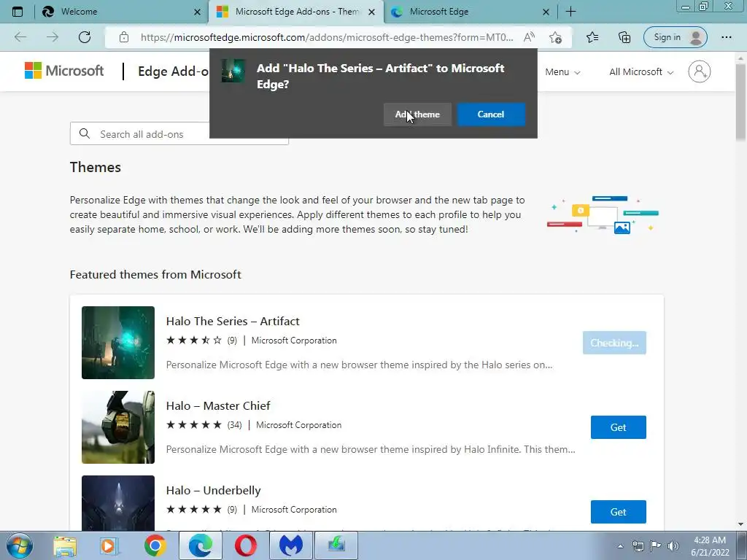Click Halo Artifact theme thumbnail

(118, 343)
